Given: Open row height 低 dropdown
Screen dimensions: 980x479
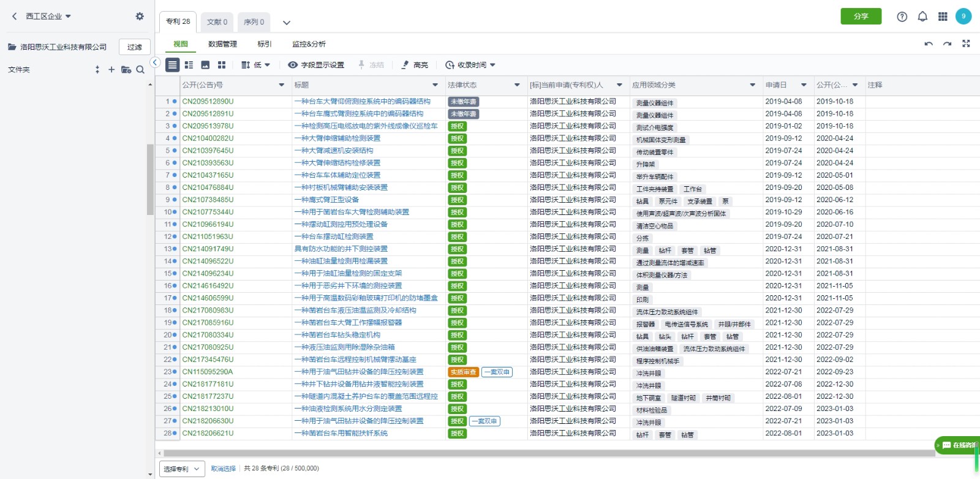Looking at the screenshot, I should click(255, 65).
